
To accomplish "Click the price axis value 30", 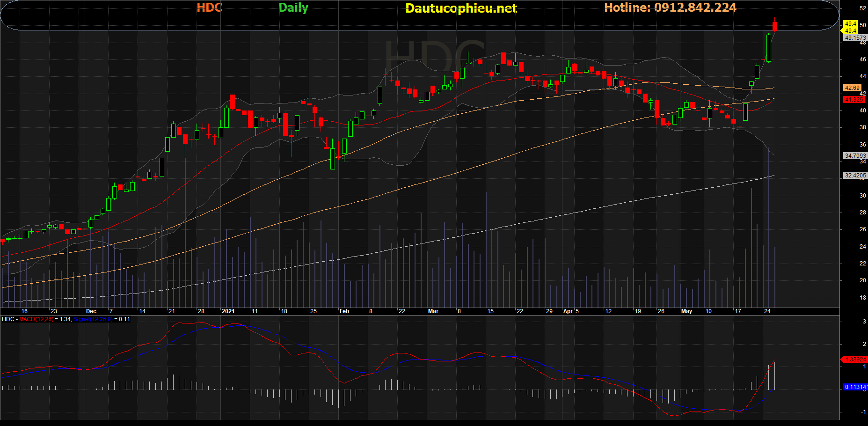I will click(x=862, y=196).
